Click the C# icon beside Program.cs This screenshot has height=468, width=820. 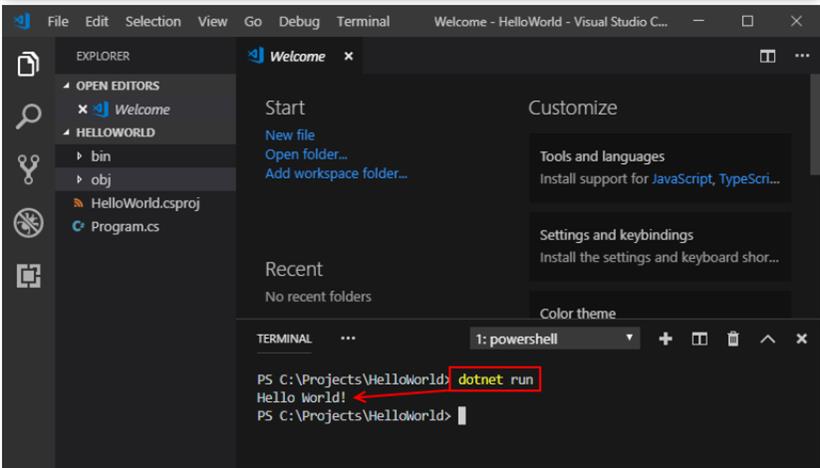point(78,226)
